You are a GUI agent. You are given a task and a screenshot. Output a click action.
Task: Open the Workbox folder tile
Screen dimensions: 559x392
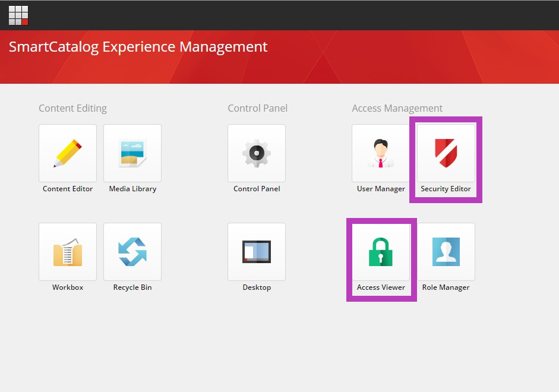click(x=68, y=252)
